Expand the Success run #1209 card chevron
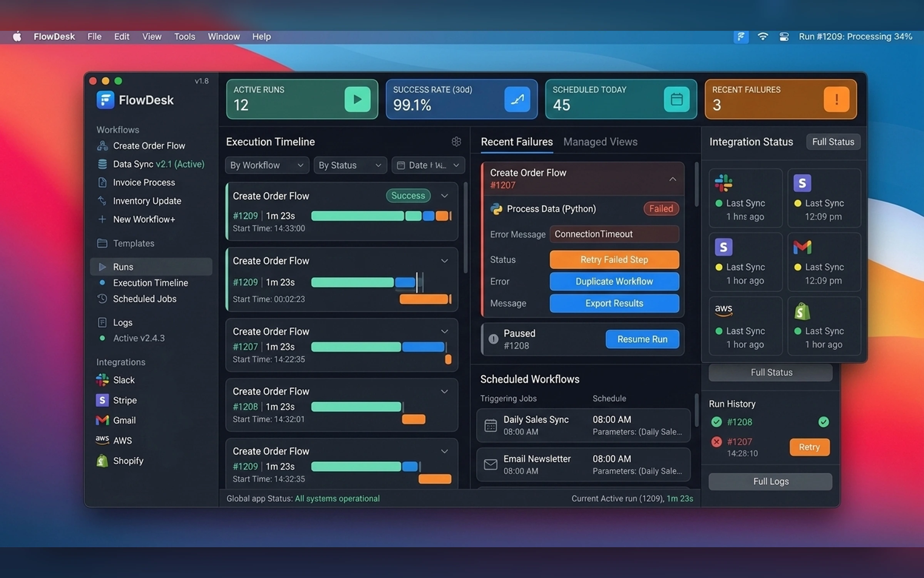Image resolution: width=924 pixels, height=578 pixels. tap(444, 196)
